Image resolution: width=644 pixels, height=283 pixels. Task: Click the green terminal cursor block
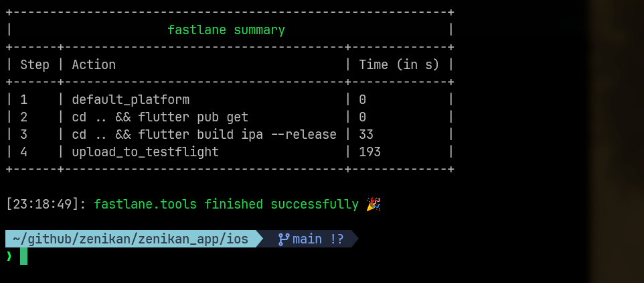[24, 256]
